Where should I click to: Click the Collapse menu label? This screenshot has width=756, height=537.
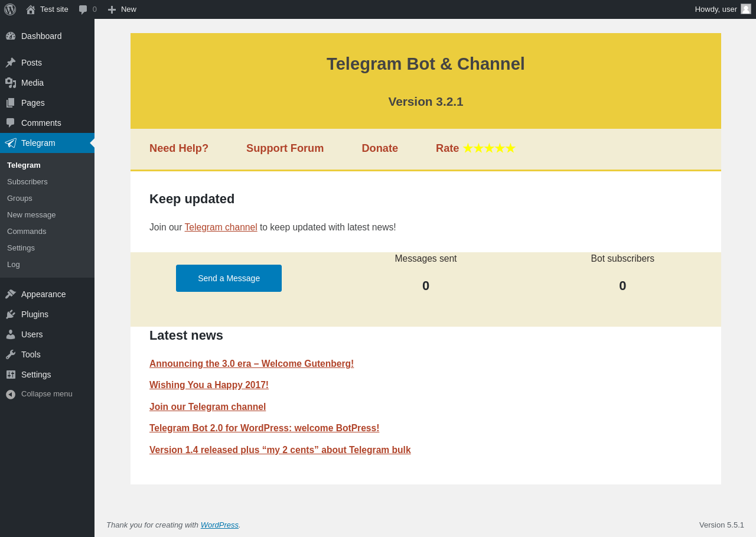pyautogui.click(x=47, y=394)
